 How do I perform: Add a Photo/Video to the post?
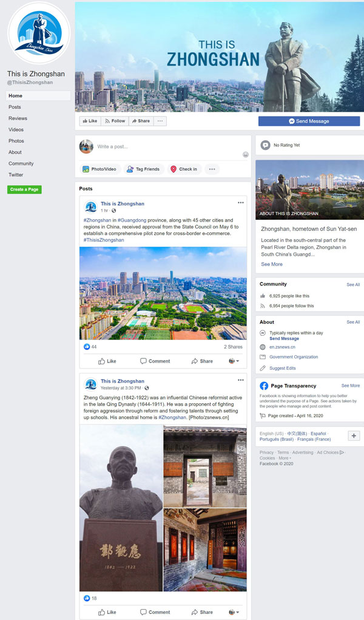[x=99, y=169]
